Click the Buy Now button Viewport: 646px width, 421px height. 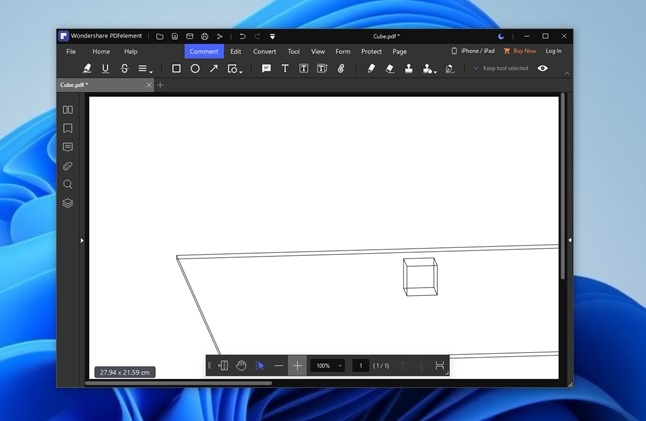click(x=520, y=51)
